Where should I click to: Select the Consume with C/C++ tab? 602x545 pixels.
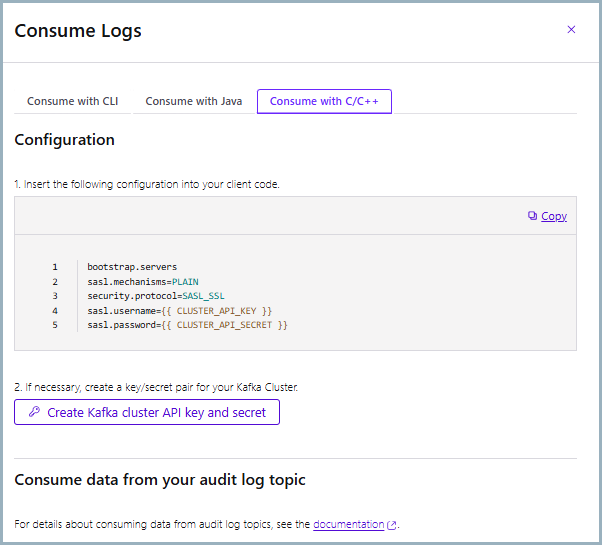click(324, 101)
